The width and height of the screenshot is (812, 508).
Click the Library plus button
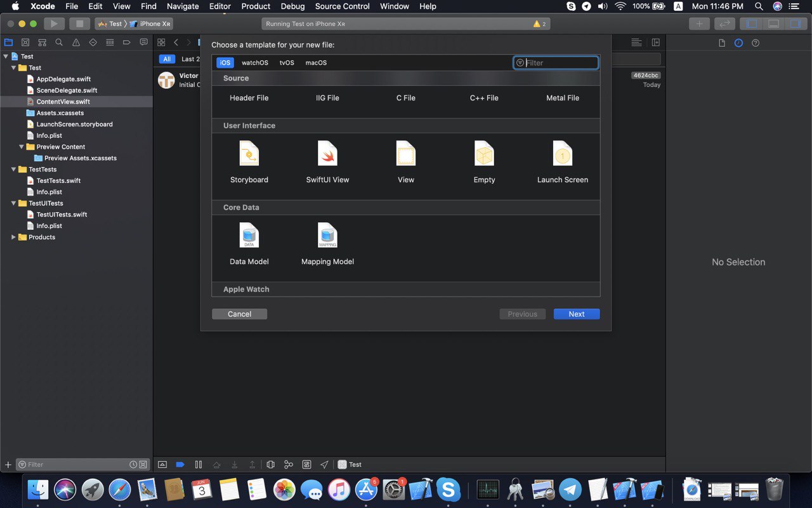pyautogui.click(x=699, y=23)
